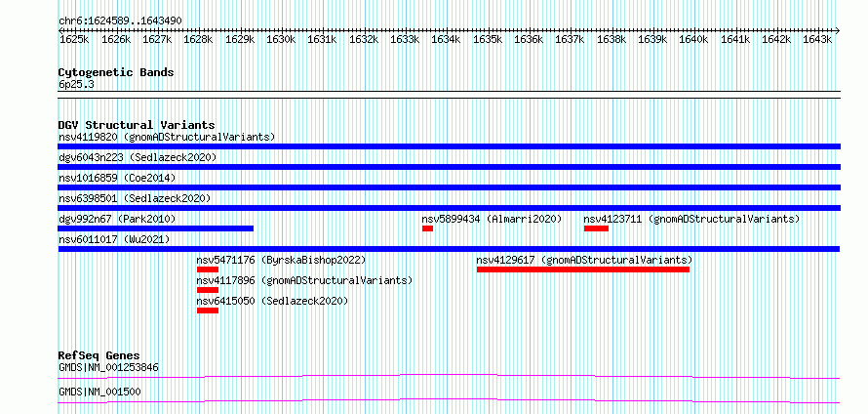Screen dimensions: 868x414
Task: Click the 1640k ruler tick label
Action: tap(693, 40)
